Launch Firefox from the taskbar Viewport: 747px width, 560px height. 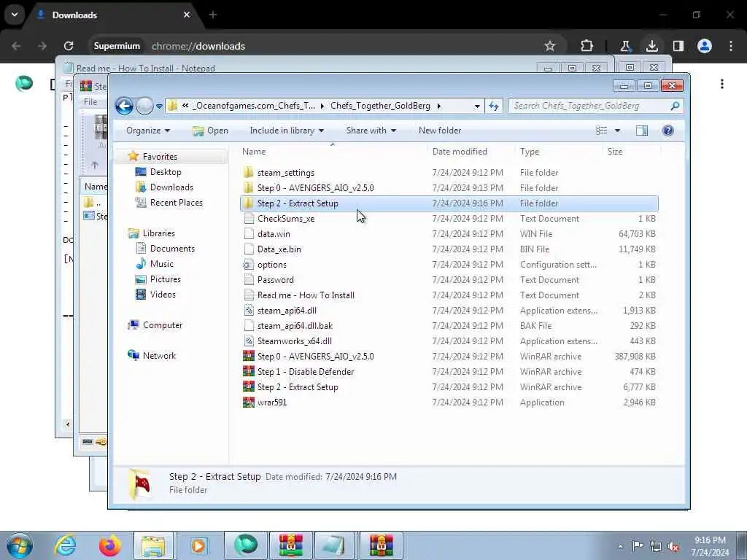click(109, 545)
